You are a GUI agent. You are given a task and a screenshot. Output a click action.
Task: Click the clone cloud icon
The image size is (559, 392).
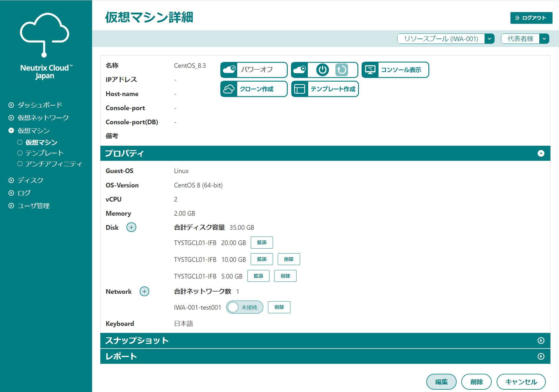[x=229, y=89]
